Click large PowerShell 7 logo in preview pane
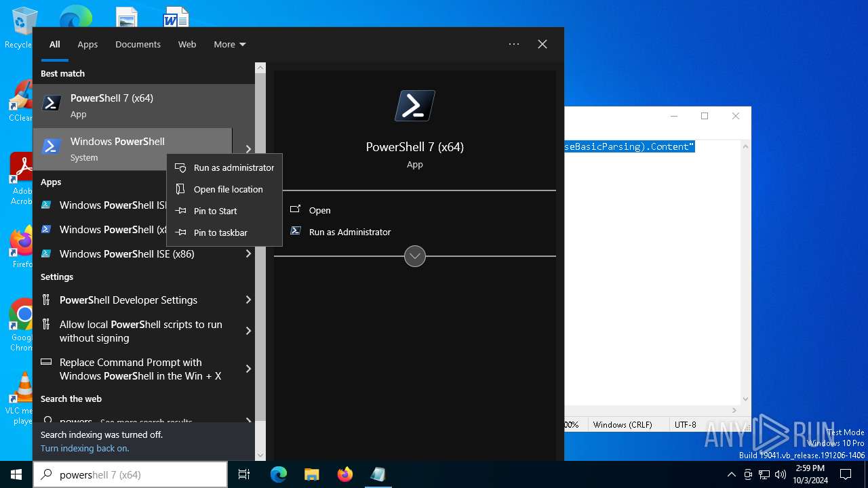This screenshot has height=488, width=868. coord(415,106)
